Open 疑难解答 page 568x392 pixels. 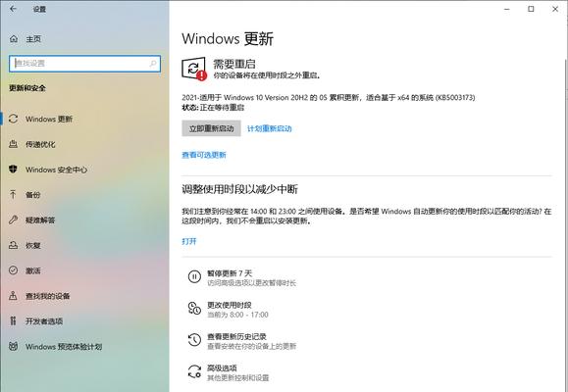click(84, 220)
